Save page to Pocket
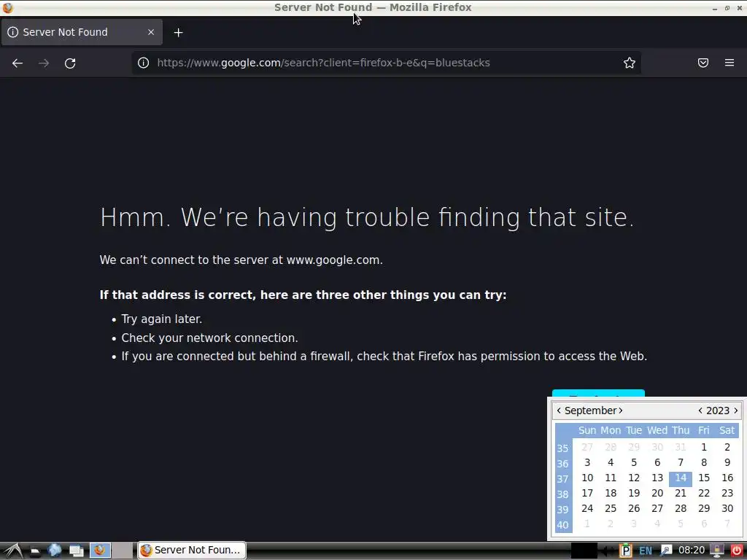The height and width of the screenshot is (560, 747). pos(703,63)
